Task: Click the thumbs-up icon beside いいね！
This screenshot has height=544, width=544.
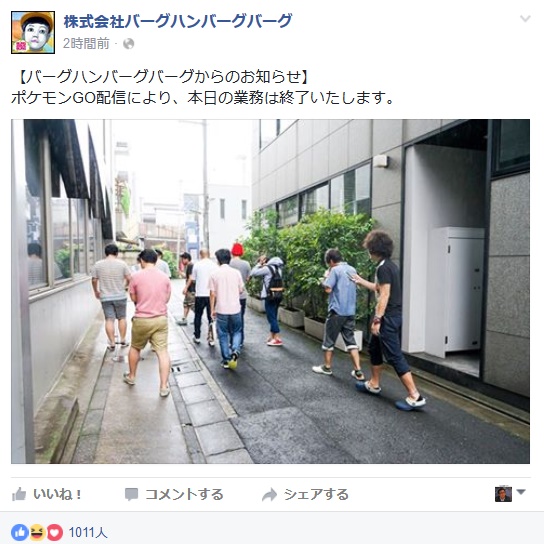Action: [19, 494]
